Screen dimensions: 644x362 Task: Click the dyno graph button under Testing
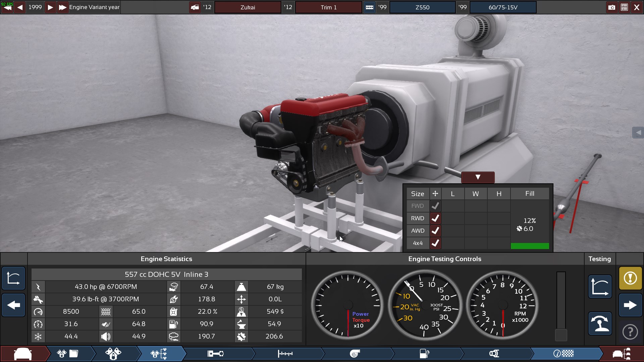pyautogui.click(x=600, y=287)
